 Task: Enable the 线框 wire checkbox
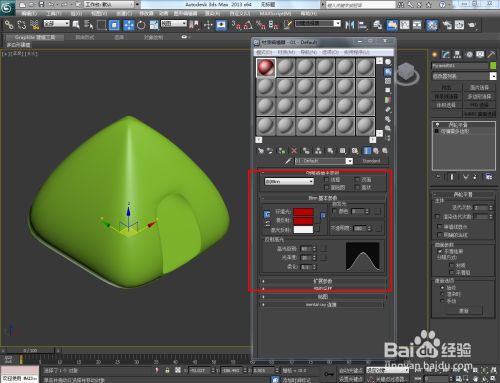tap(327, 180)
